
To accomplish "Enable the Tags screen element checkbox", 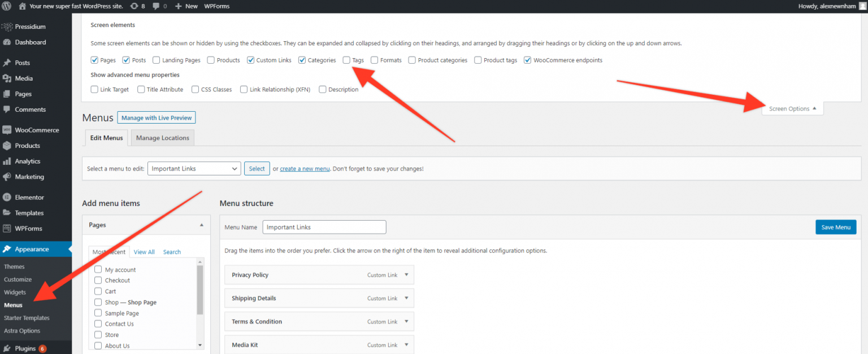I will (x=346, y=60).
